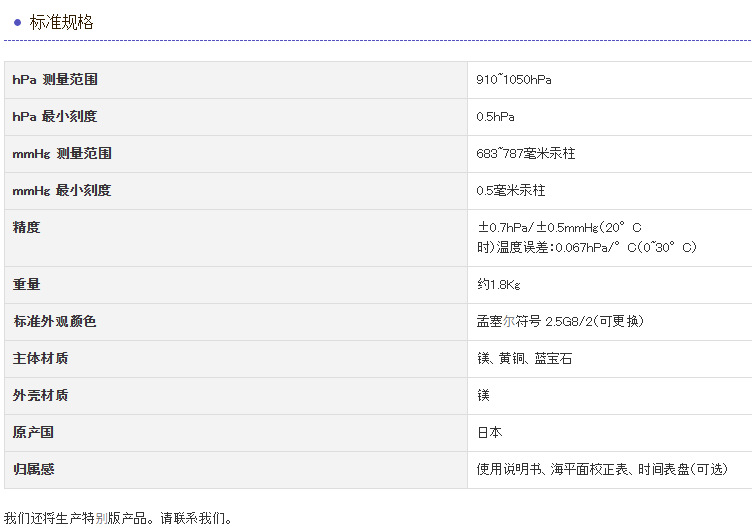Click the 0.5hPa value cell
Image resolution: width=752 pixels, height=530 pixels.
[x=496, y=117]
